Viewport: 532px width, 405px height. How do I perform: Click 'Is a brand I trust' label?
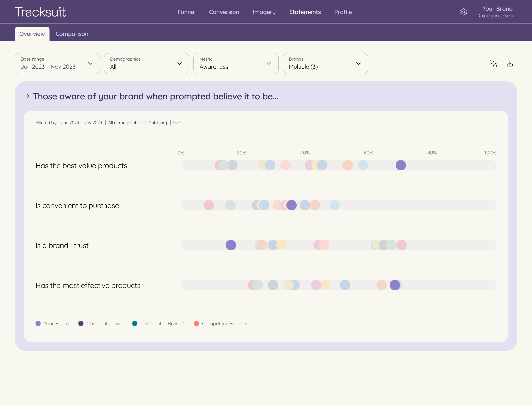(x=62, y=245)
